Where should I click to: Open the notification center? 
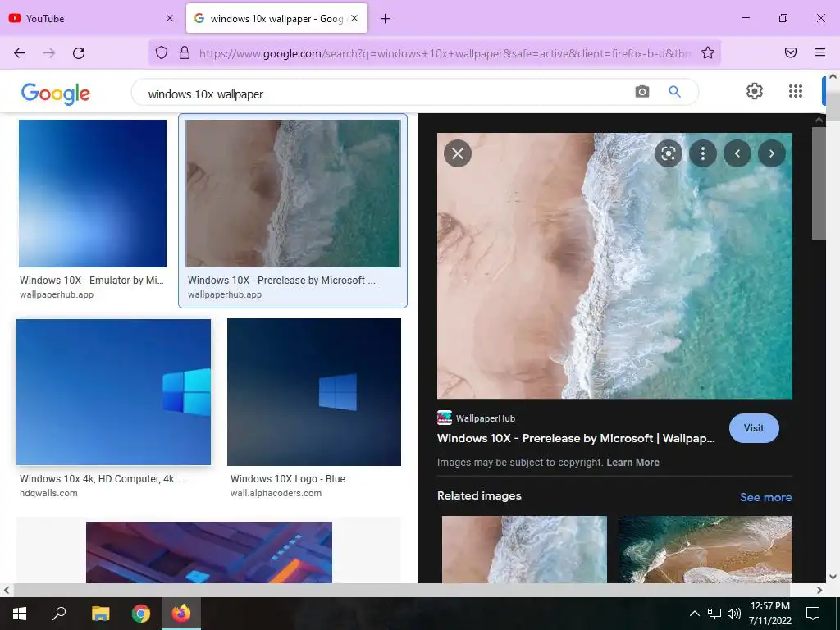click(813, 614)
